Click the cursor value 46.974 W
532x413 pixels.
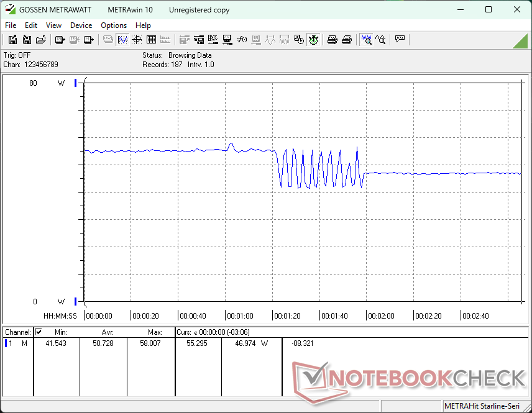[x=251, y=343]
